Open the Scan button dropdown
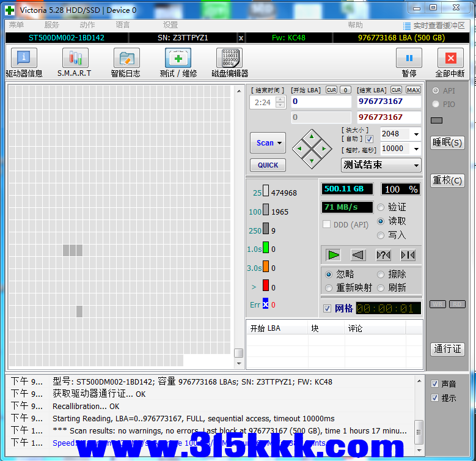The width and height of the screenshot is (476, 461). click(280, 143)
